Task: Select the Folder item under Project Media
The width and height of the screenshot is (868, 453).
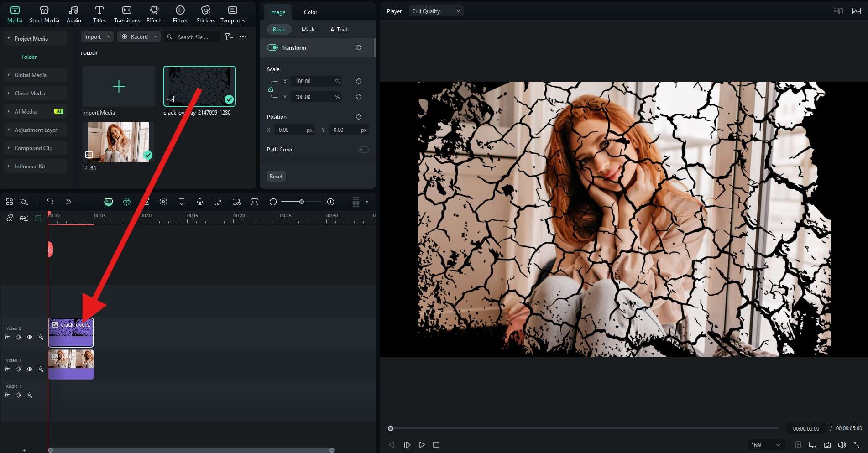Action: pyautogui.click(x=29, y=57)
